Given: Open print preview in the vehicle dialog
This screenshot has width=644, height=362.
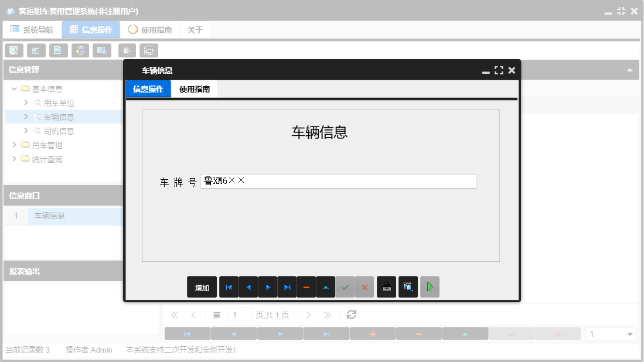Looking at the screenshot, I should pyautogui.click(x=408, y=287).
